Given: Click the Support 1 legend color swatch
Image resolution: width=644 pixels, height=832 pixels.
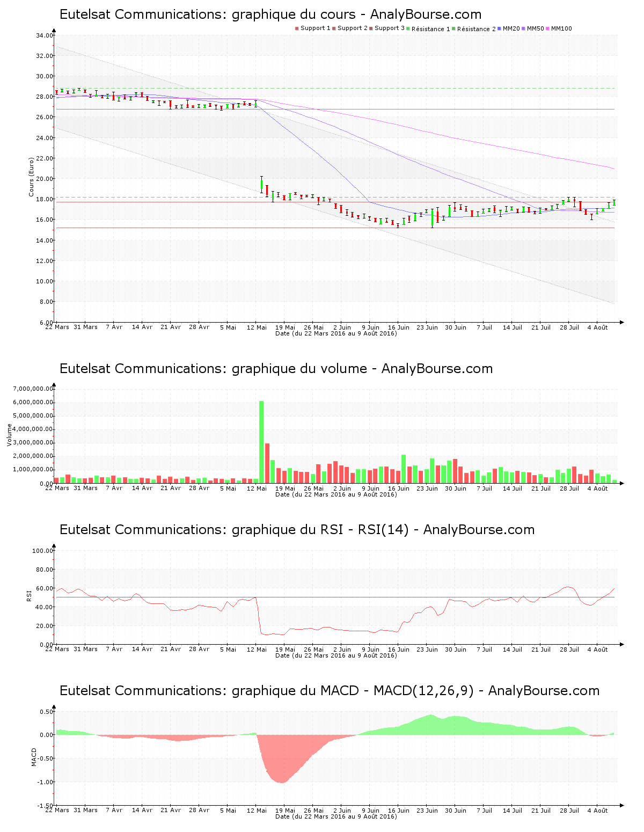Looking at the screenshot, I should point(297,28).
